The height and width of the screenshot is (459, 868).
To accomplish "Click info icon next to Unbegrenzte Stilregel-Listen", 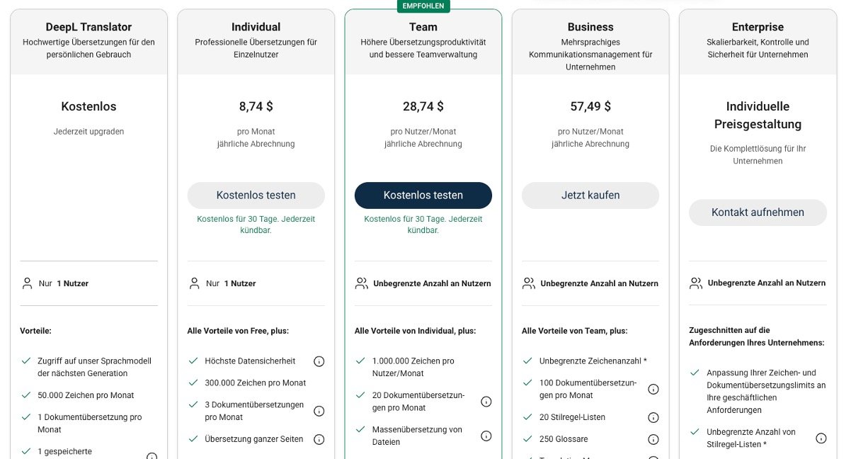I will tap(821, 438).
